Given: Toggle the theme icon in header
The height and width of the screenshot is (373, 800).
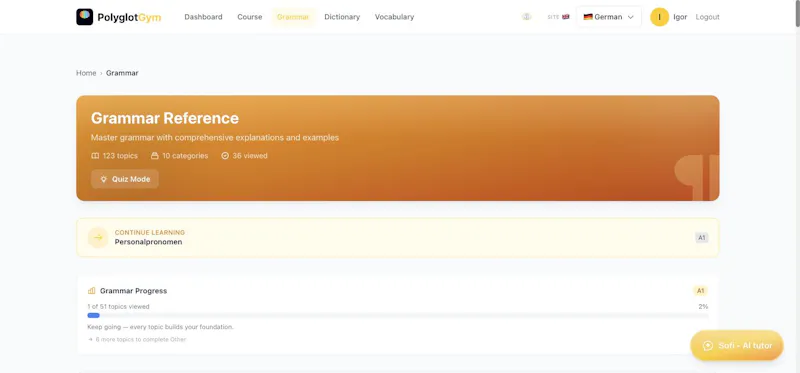Looking at the screenshot, I should tap(527, 17).
